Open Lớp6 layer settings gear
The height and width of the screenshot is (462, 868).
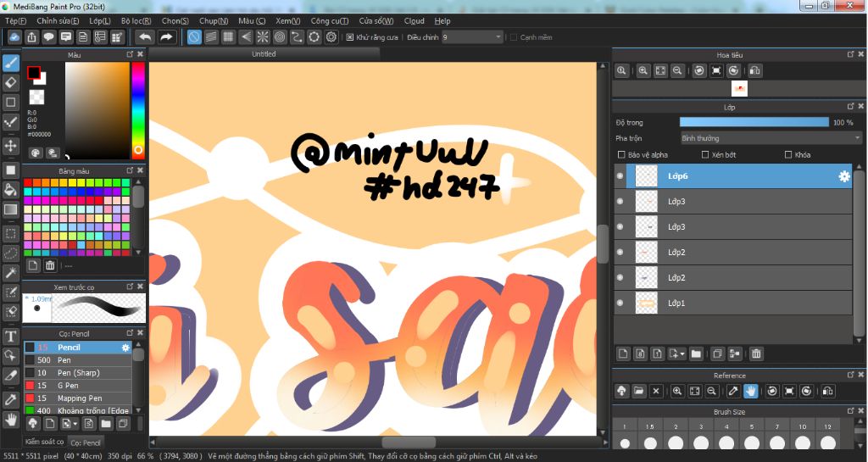coord(844,176)
